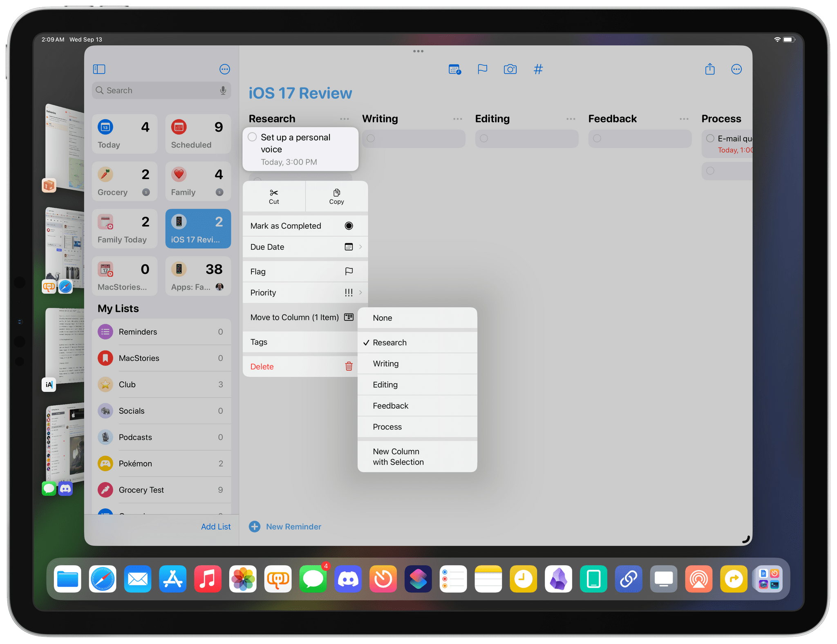The width and height of the screenshot is (837, 644).
Task: Open Obsidian app in dock
Action: tap(558, 579)
